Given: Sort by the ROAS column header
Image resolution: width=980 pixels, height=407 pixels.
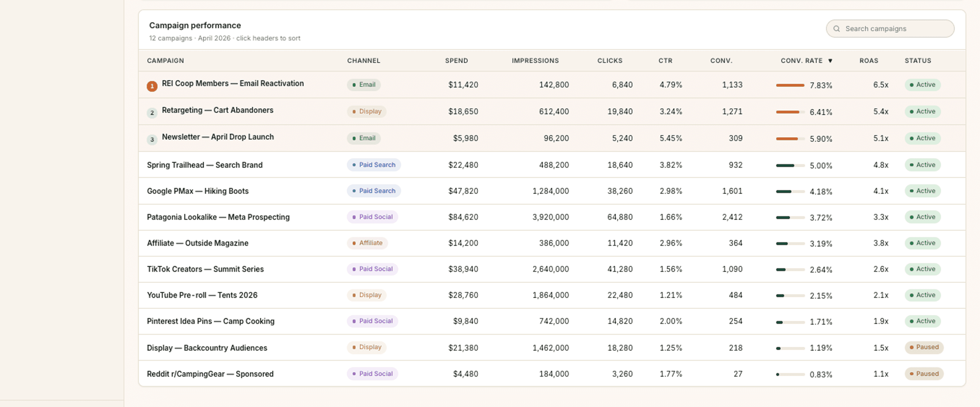Looking at the screenshot, I should tap(869, 61).
